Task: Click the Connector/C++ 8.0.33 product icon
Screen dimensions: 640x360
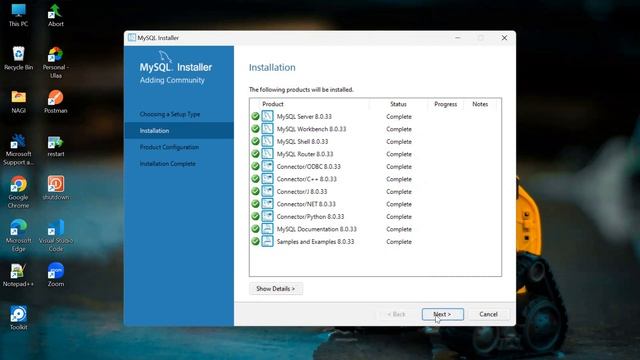Action: coord(267,179)
